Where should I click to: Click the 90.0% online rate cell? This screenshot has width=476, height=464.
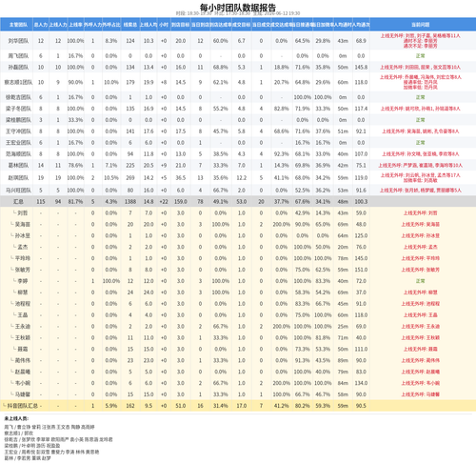[x=75, y=82]
